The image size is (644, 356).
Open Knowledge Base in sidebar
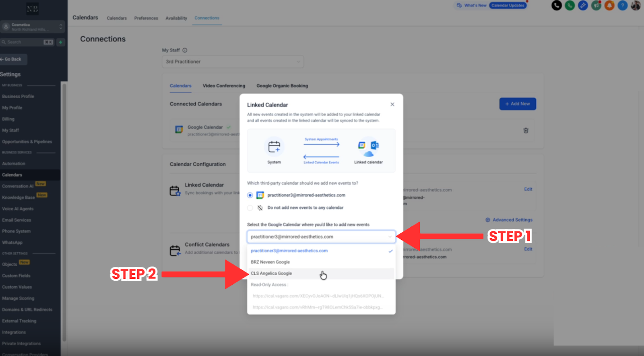[x=19, y=198]
